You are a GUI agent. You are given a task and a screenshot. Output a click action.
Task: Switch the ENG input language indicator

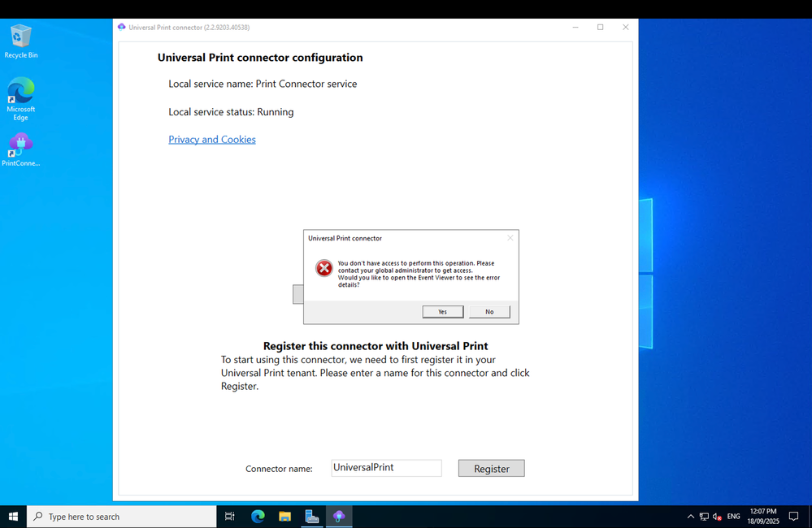tap(733, 517)
